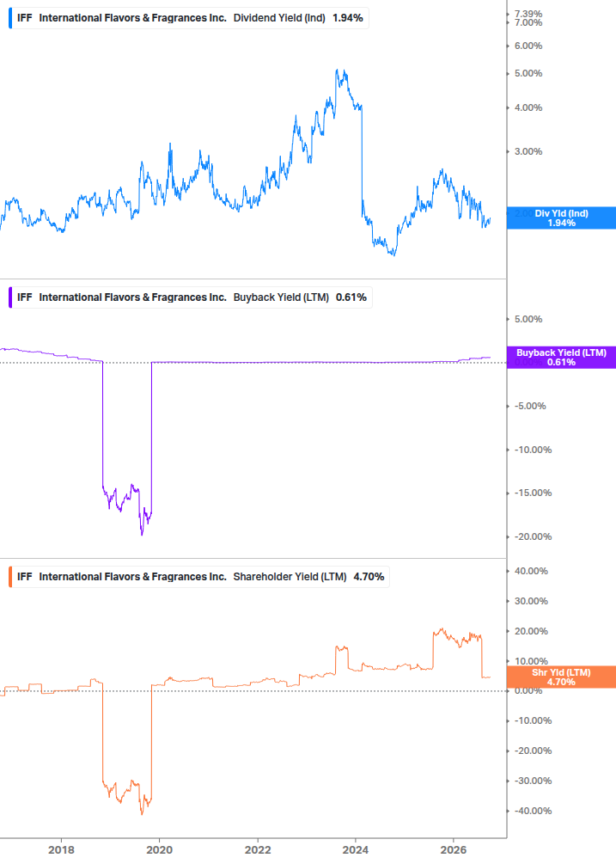Click the 6.00% dividend yield axis value
Screen dimensions: 616x864
point(528,46)
